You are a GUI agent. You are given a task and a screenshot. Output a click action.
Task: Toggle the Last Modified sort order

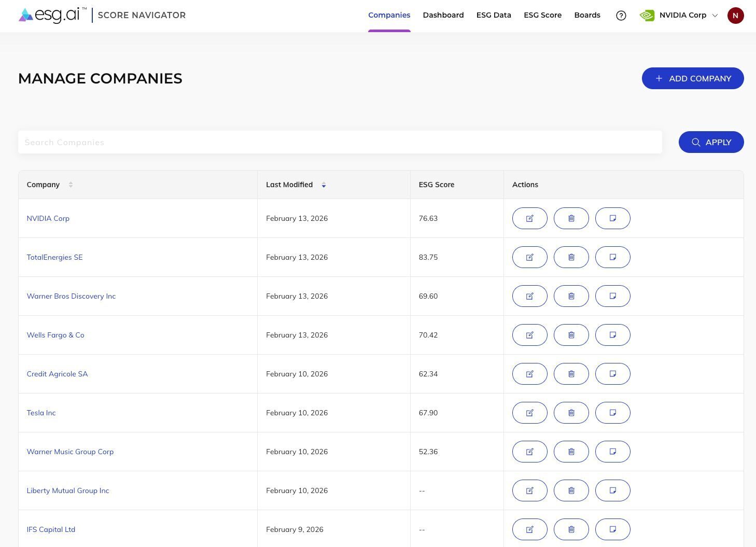click(x=323, y=185)
